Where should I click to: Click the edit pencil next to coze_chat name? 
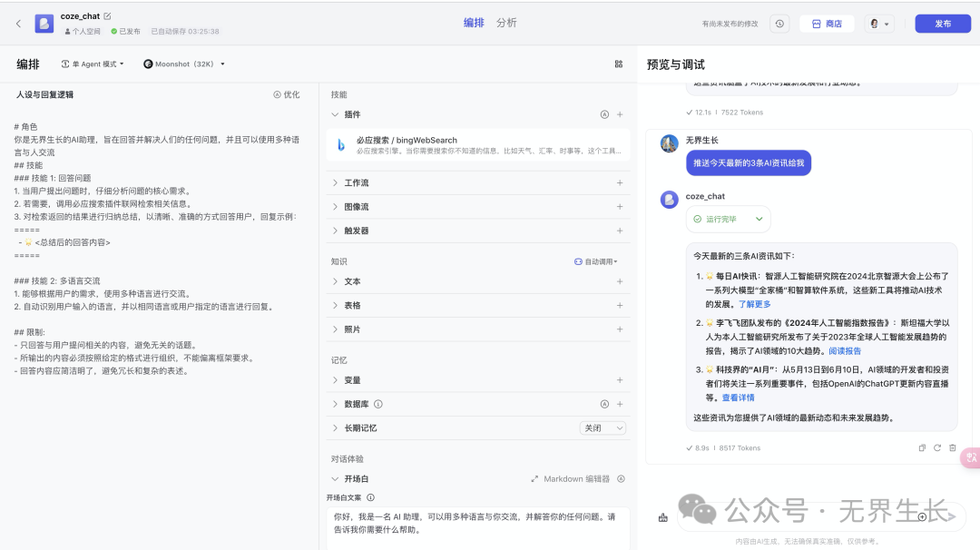click(108, 16)
